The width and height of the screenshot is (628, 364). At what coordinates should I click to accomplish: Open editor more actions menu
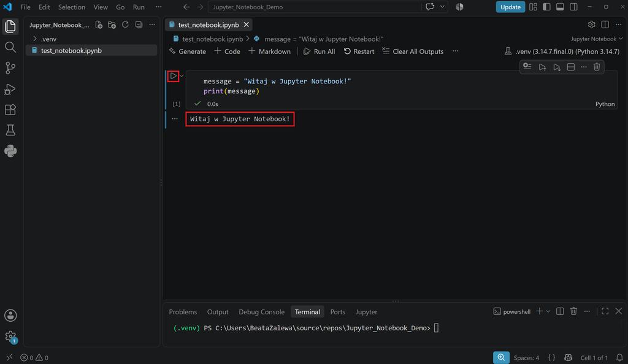(x=618, y=25)
